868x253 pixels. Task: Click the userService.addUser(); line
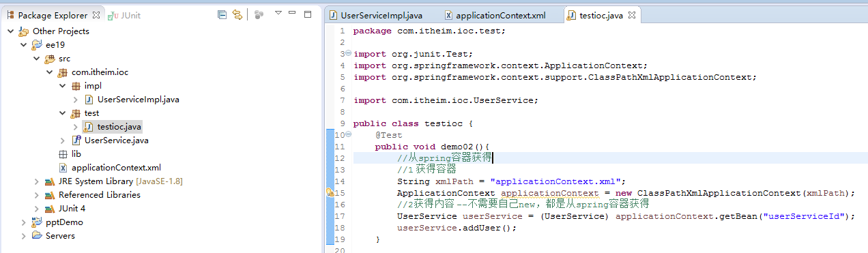click(457, 228)
